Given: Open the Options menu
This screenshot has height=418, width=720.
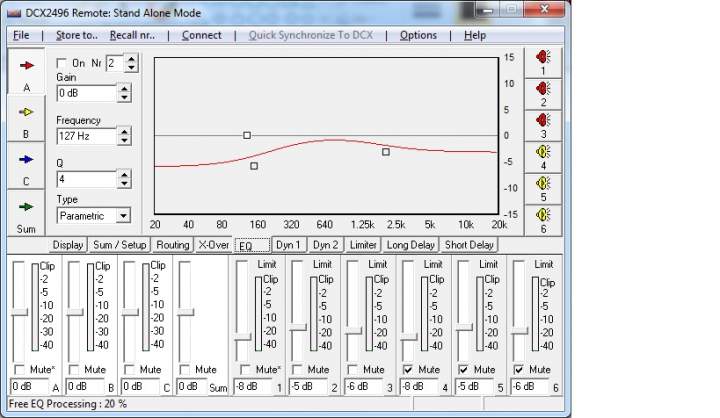Looking at the screenshot, I should [418, 35].
